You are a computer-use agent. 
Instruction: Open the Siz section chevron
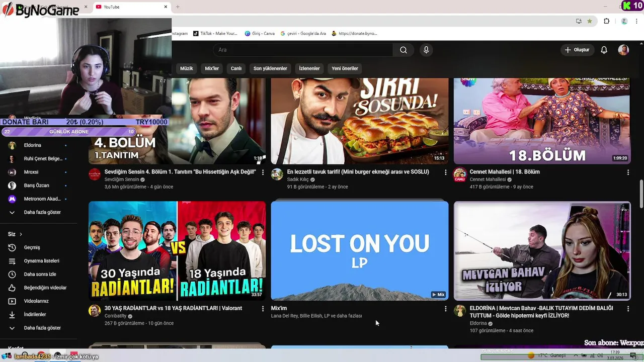point(21,234)
